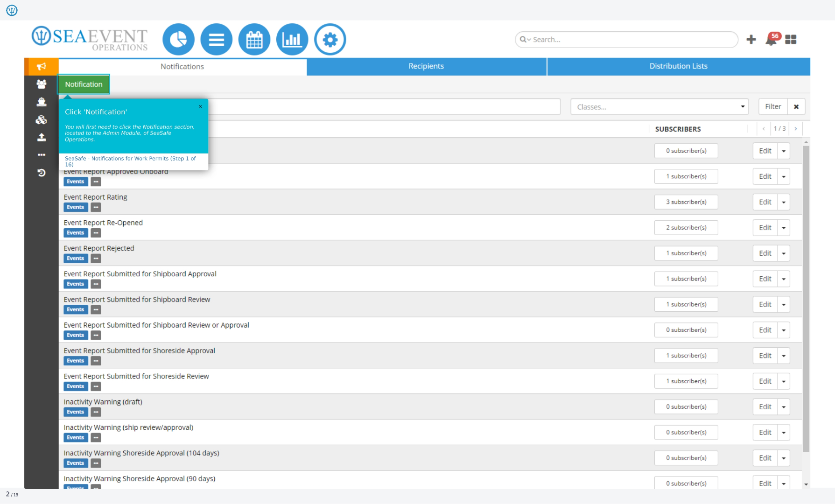Select the megaphone icon in sidebar
Image resolution: width=835 pixels, height=504 pixels.
42,66
